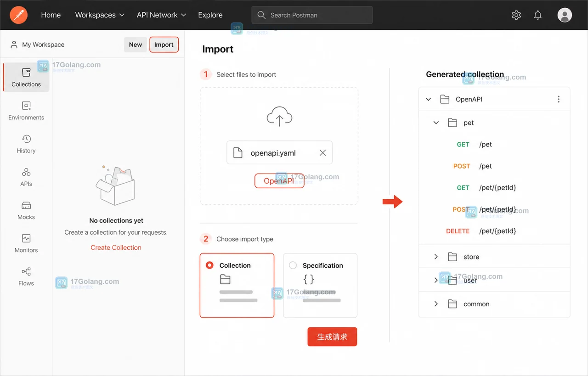Open Mocks in the sidebar

coord(26,211)
